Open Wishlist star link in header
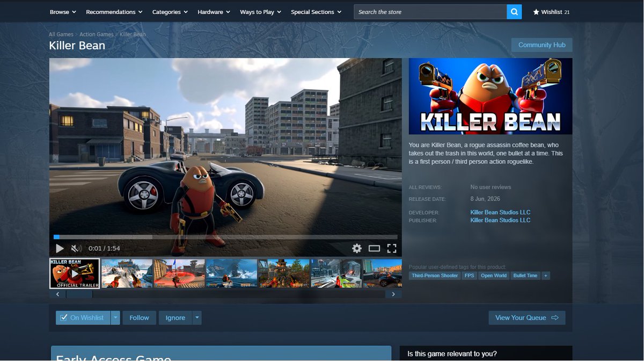This screenshot has height=361, width=644. click(551, 12)
